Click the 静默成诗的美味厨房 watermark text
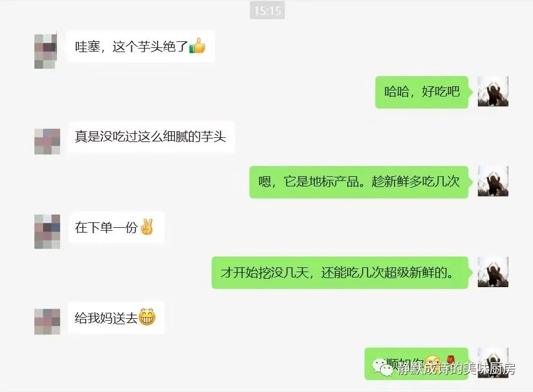Screen dimensions: 533x392 coord(456,369)
